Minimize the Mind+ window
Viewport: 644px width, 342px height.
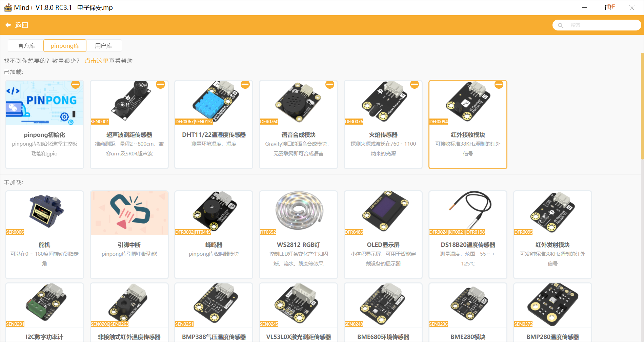coord(584,7)
